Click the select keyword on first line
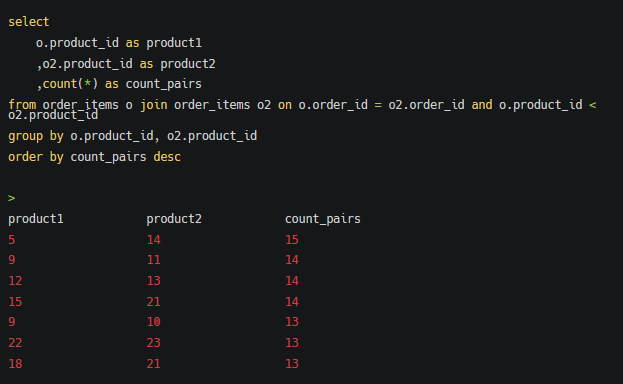 (x=29, y=22)
